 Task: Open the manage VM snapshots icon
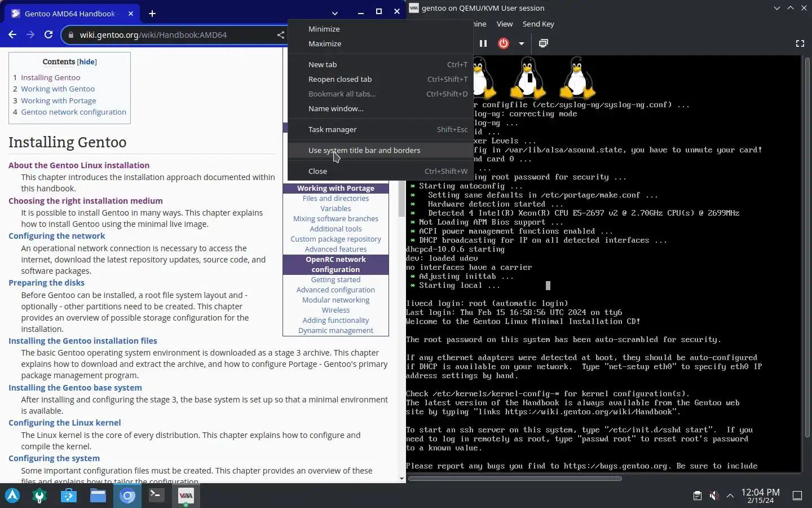(x=544, y=43)
